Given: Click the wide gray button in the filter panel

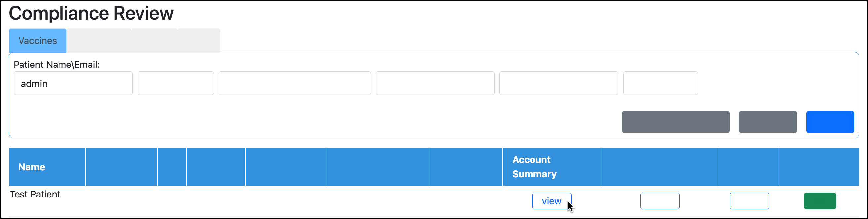Looking at the screenshot, I should tap(675, 122).
